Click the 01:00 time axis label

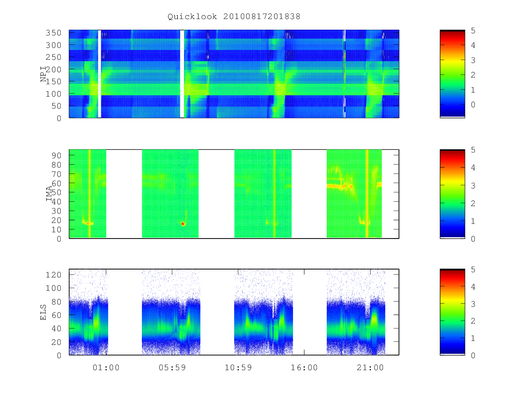click(x=106, y=368)
